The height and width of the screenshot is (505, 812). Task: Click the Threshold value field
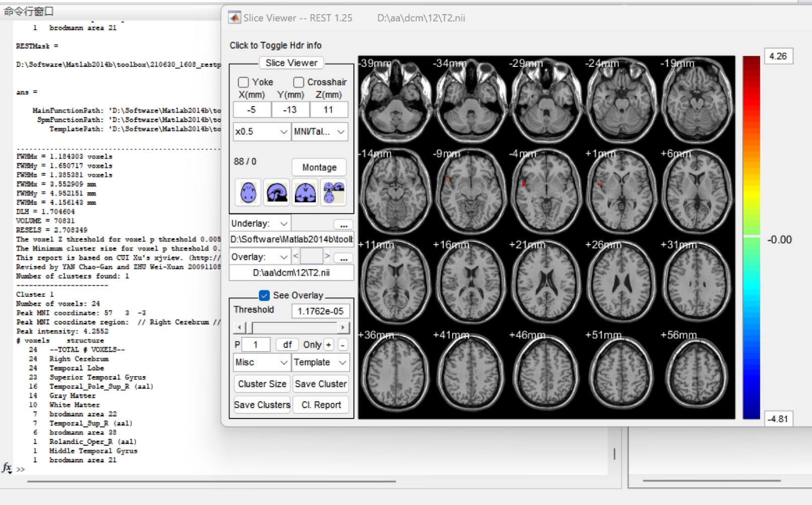(x=320, y=311)
